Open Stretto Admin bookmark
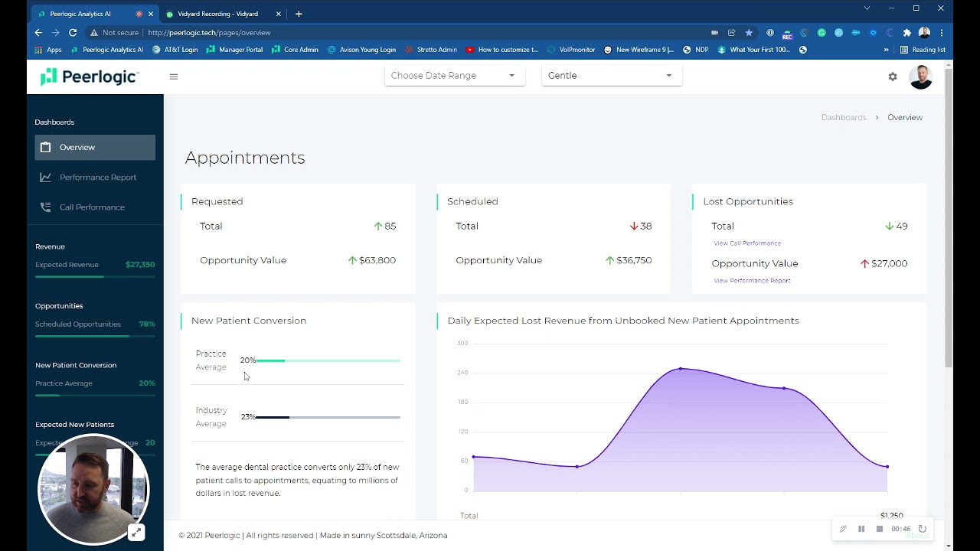The height and width of the screenshot is (551, 980). click(431, 50)
